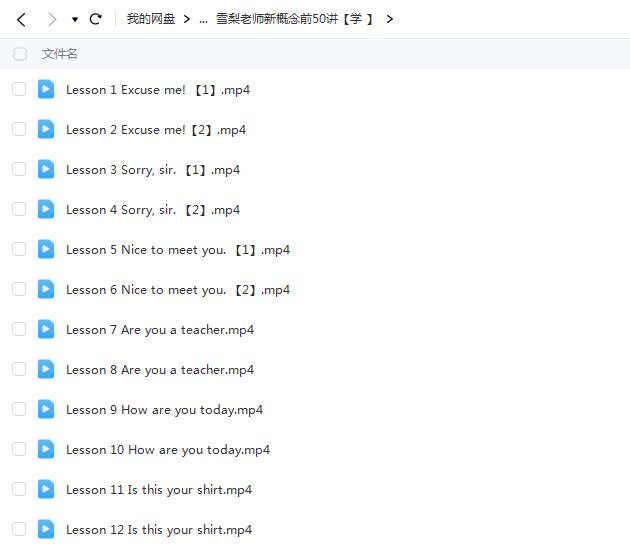Tick the Lesson 9 How are you today checkbox

click(x=19, y=409)
